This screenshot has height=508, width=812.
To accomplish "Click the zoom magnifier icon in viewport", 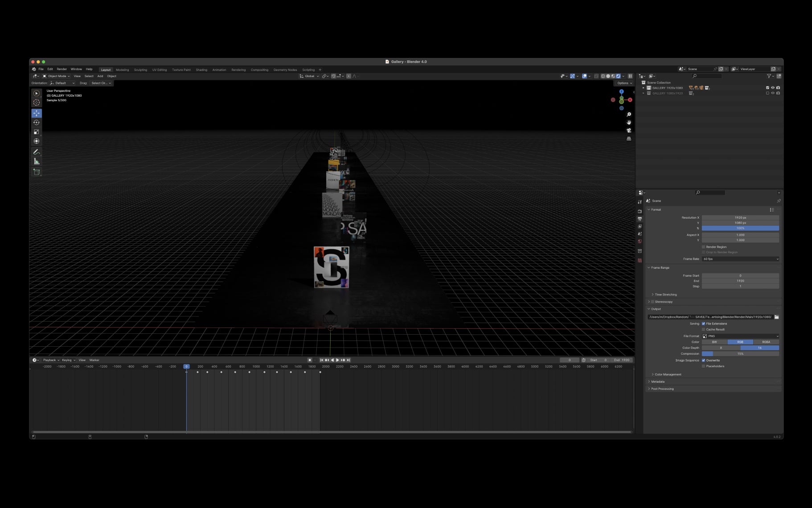I will [x=629, y=115].
